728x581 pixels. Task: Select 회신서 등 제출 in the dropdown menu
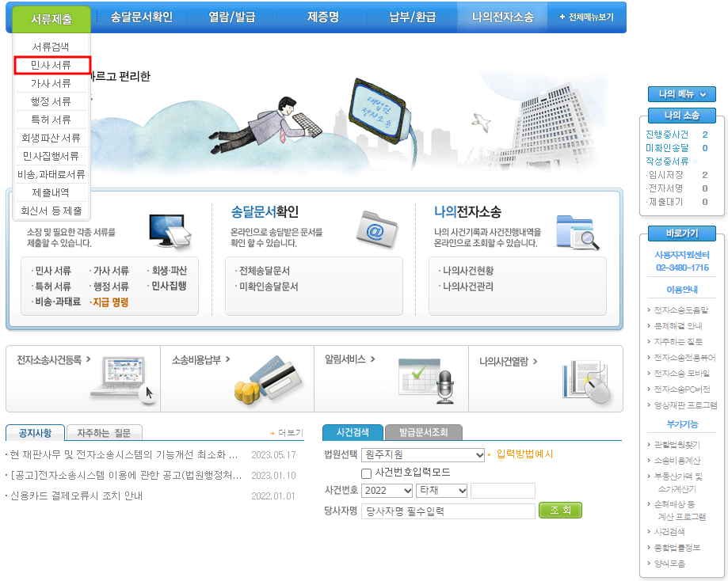tap(51, 211)
